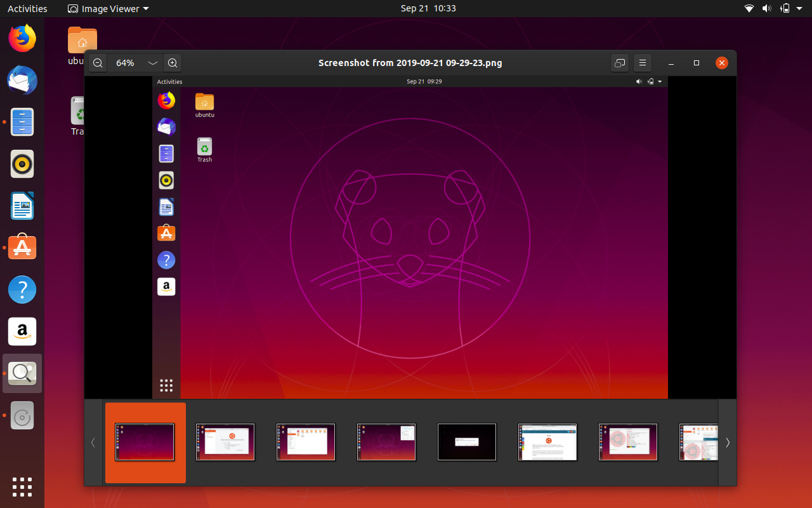
Task: Open the Image Viewer hamburger menu
Action: 642,63
